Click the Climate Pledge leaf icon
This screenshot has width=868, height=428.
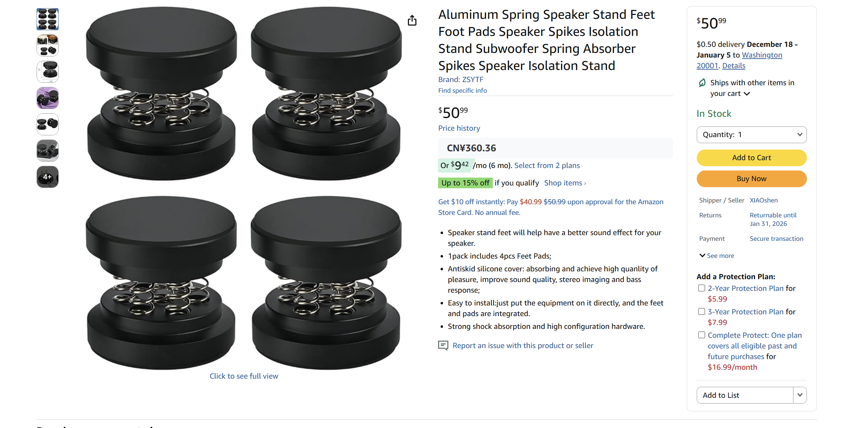[701, 83]
